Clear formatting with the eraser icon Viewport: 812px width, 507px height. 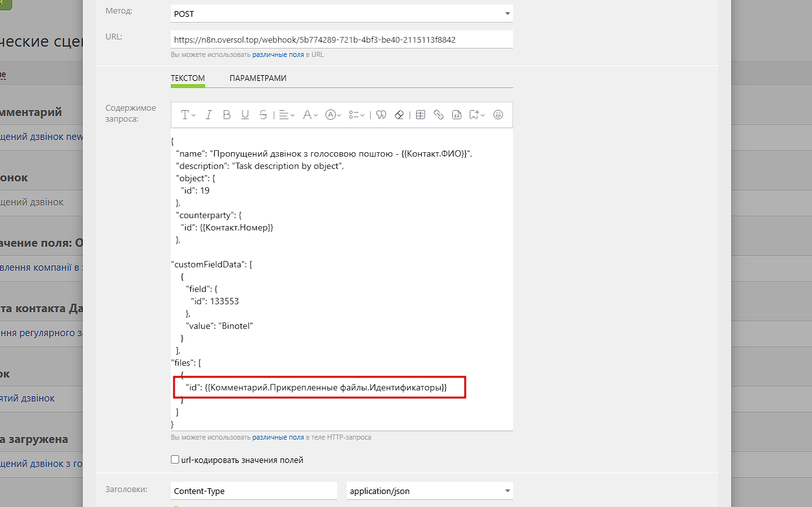pyautogui.click(x=399, y=115)
